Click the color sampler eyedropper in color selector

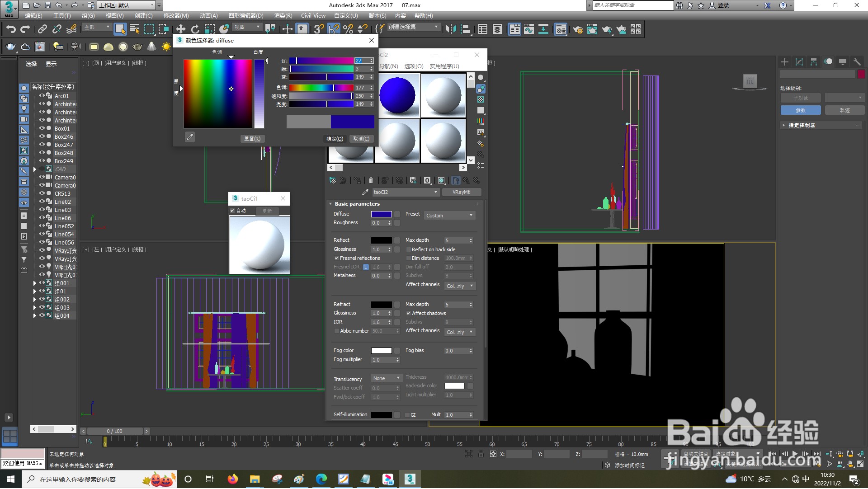(x=190, y=137)
